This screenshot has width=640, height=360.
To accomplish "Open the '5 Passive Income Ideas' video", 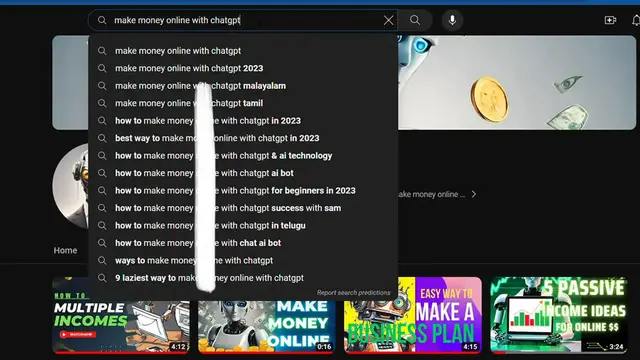I will [559, 315].
